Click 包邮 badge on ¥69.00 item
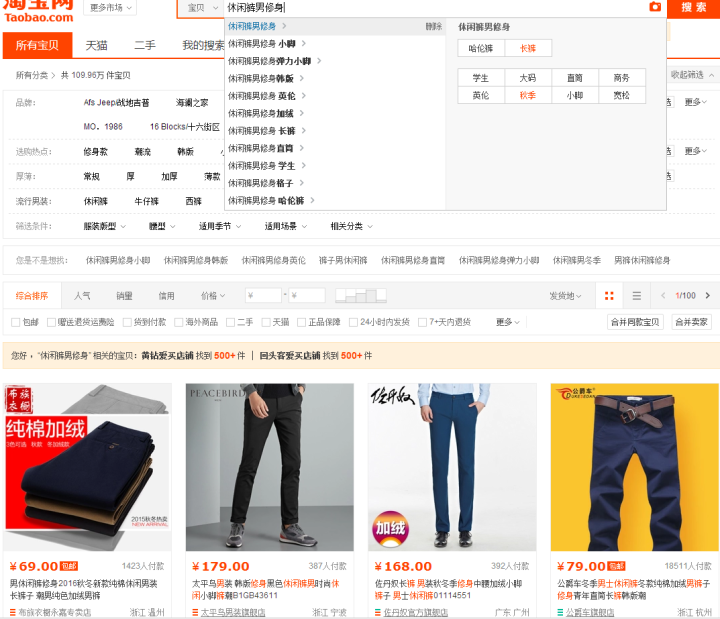Viewport: 720px width, 619px height. [x=69, y=566]
